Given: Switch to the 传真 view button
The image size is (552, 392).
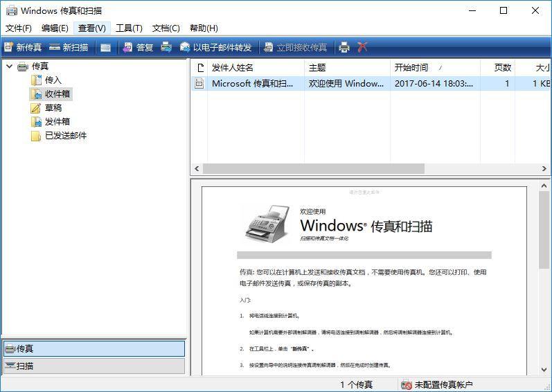Looking at the screenshot, I should (94, 349).
